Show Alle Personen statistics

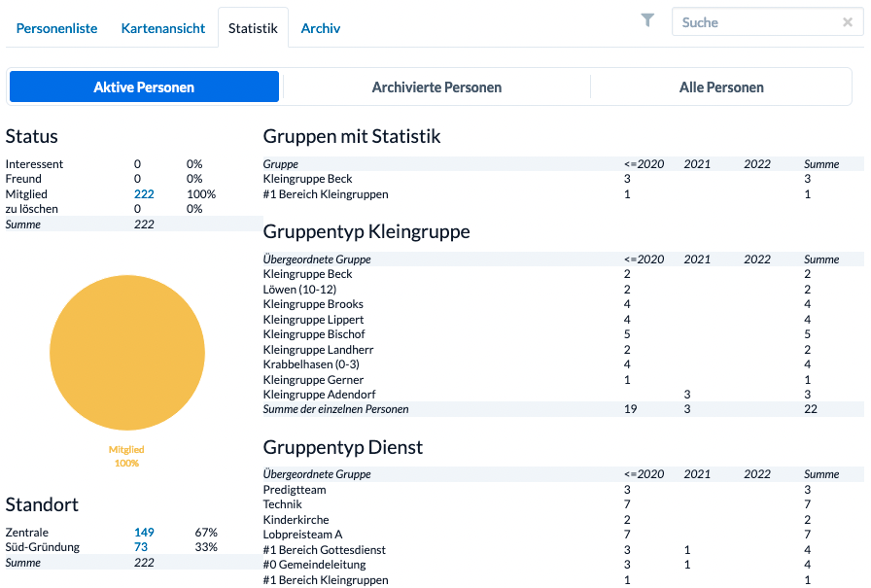721,87
